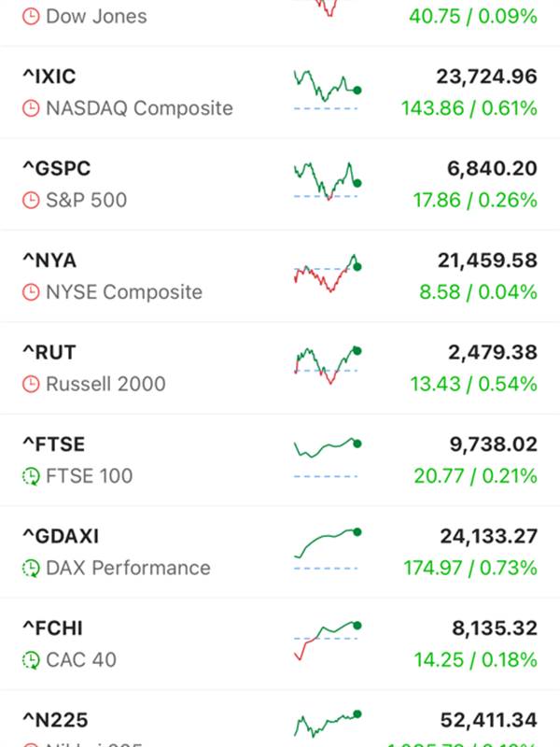560x747 pixels.
Task: Tap the green delayed-clock icon beside FTSE 100
Action: tap(31, 476)
